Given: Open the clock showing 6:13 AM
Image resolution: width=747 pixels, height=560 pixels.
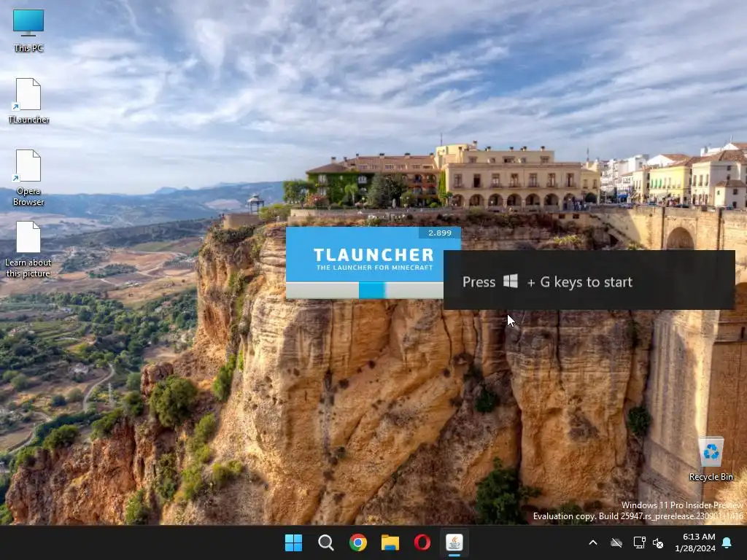Looking at the screenshot, I should pyautogui.click(x=695, y=542).
